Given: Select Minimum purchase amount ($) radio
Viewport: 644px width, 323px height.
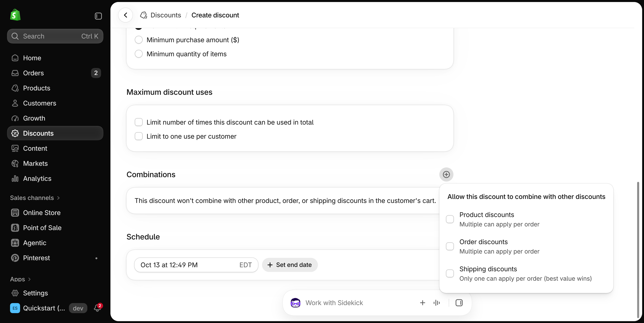Looking at the screenshot, I should [139, 40].
